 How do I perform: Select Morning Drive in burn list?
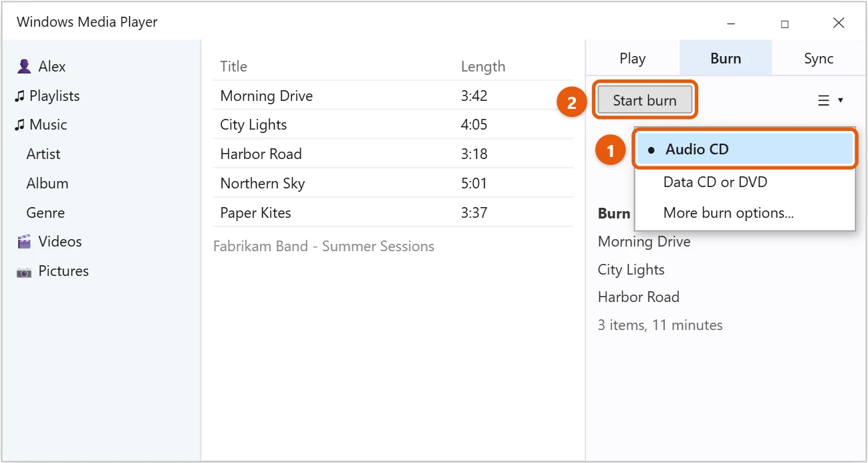tap(644, 242)
